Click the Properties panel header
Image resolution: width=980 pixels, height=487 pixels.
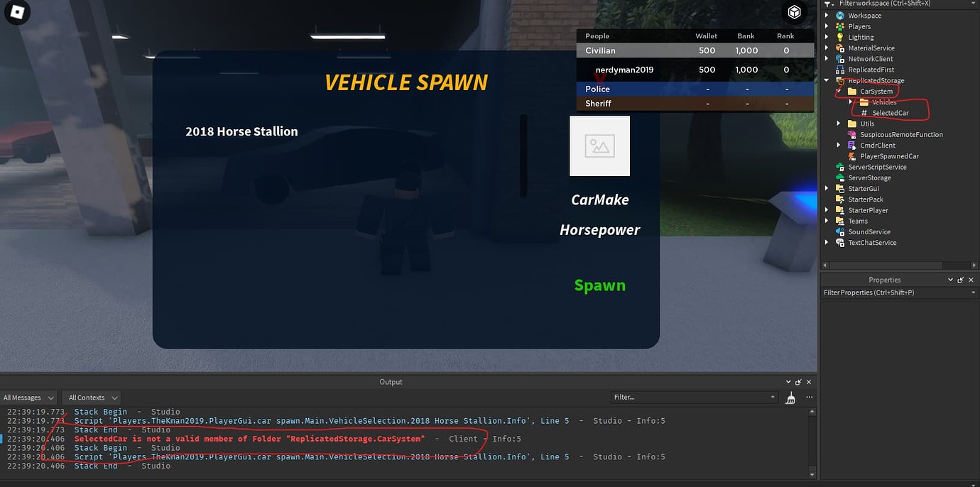coord(885,279)
